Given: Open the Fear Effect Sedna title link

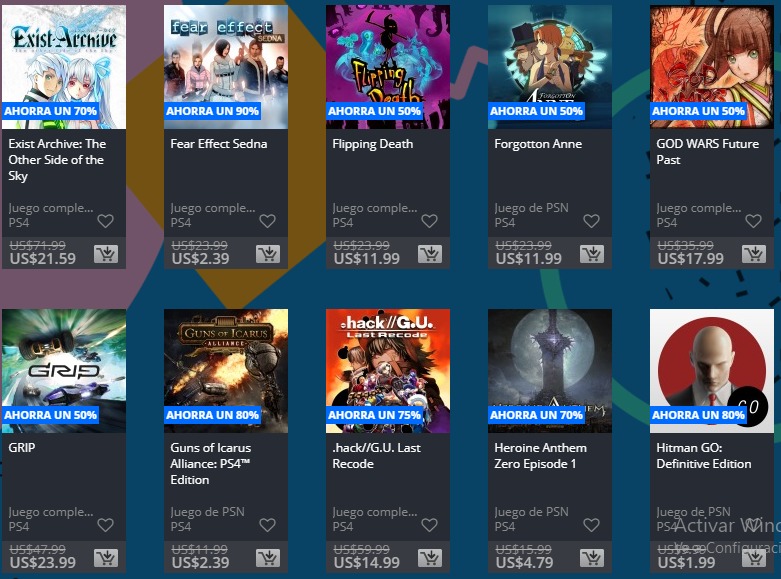Looking at the screenshot, I should point(219,144).
